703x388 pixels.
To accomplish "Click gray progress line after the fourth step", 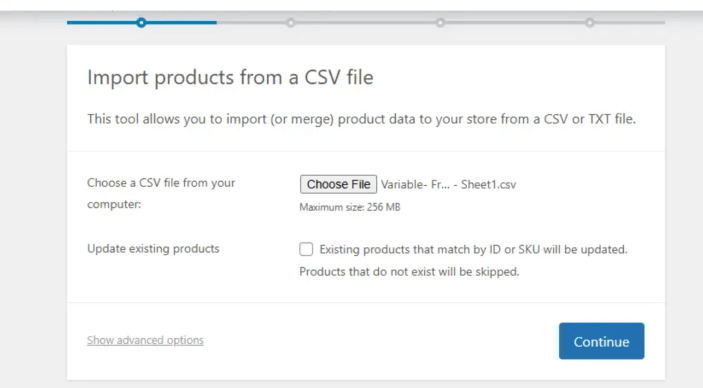I will pos(629,22).
